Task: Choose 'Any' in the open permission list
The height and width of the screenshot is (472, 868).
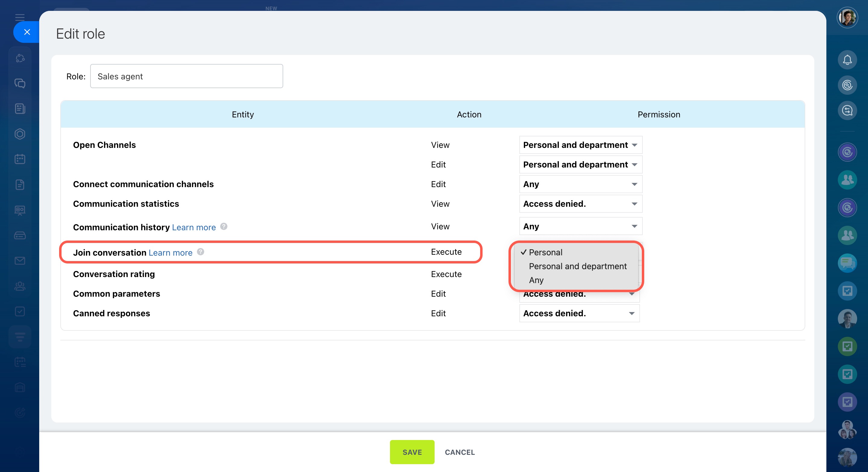Action: tap(536, 280)
